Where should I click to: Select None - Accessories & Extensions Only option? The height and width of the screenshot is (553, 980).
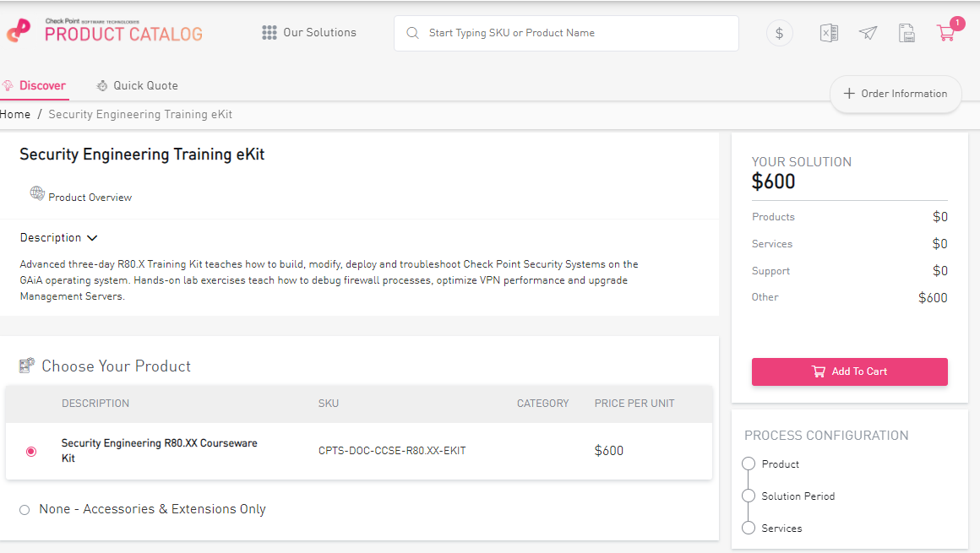(x=24, y=510)
